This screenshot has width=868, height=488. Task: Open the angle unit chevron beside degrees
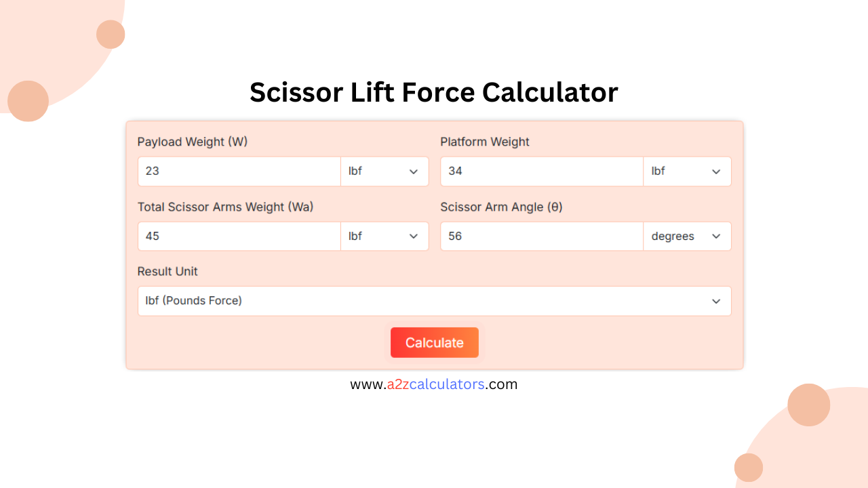point(716,236)
